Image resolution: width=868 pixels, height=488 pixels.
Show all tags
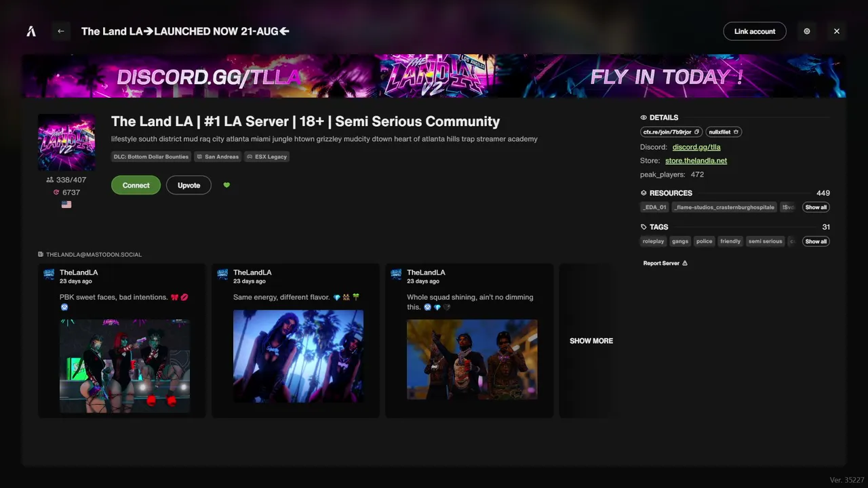pyautogui.click(x=816, y=241)
